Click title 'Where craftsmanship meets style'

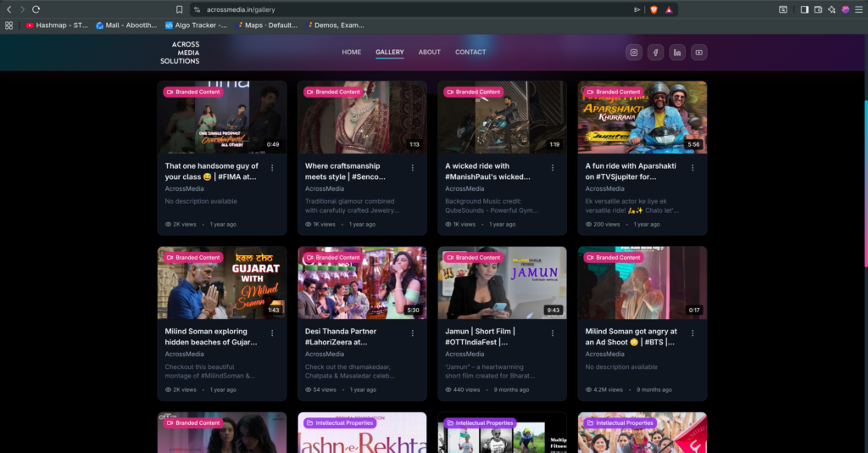click(x=345, y=171)
